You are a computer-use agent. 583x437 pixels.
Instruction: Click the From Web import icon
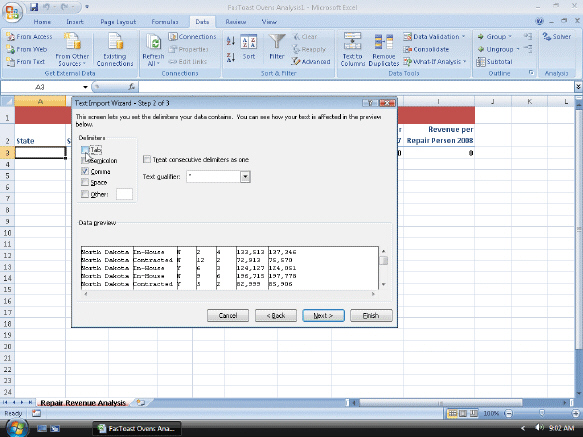[10, 49]
